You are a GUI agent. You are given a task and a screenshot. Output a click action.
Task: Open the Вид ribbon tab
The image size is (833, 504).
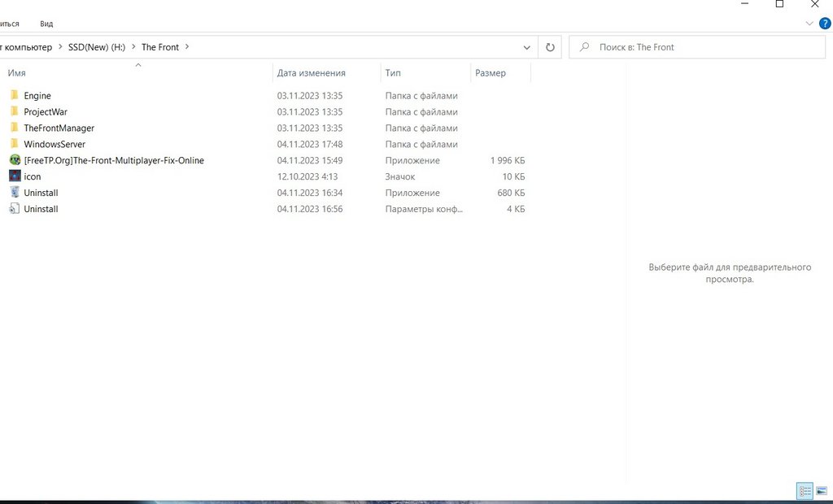click(46, 24)
